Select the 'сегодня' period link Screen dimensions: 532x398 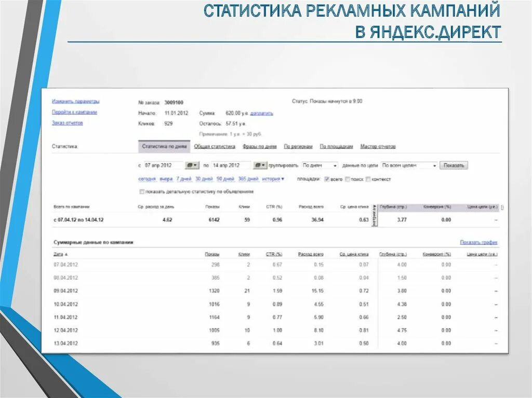[147, 179]
